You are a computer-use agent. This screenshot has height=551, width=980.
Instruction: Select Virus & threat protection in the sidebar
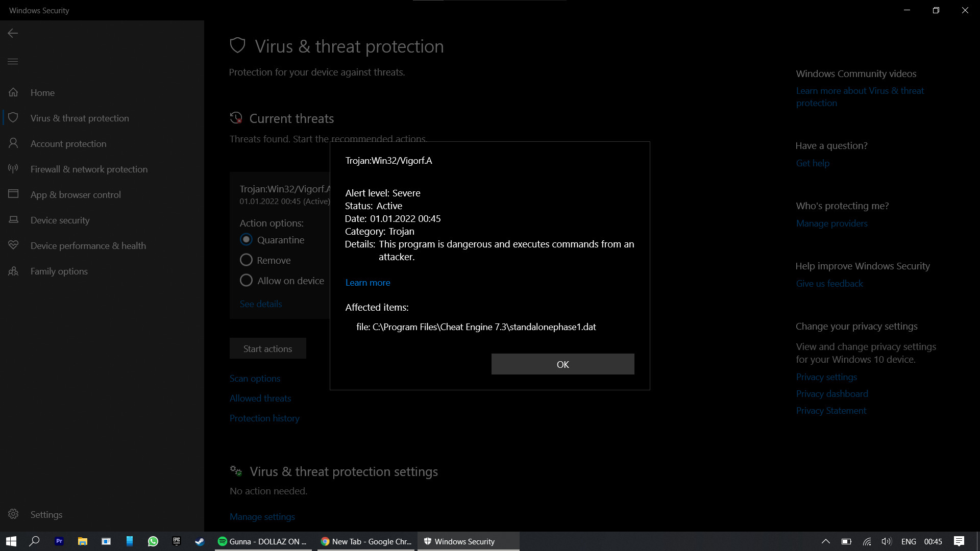coord(80,118)
